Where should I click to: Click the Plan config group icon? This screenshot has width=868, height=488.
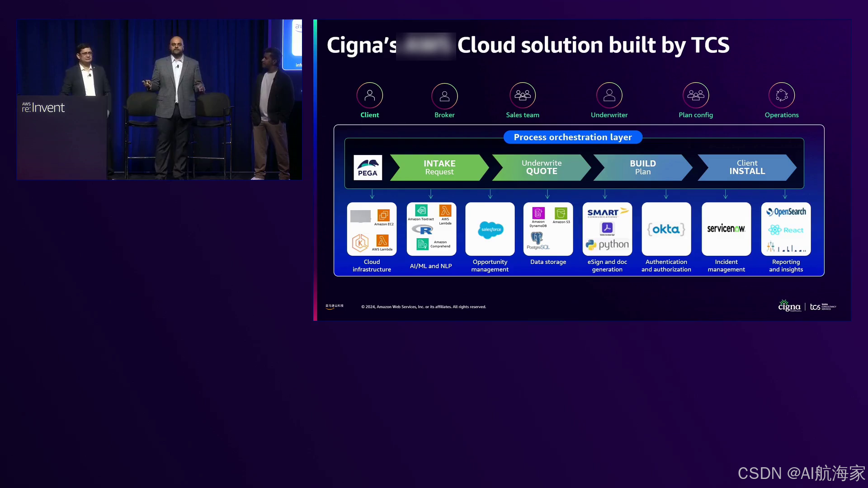(x=695, y=95)
